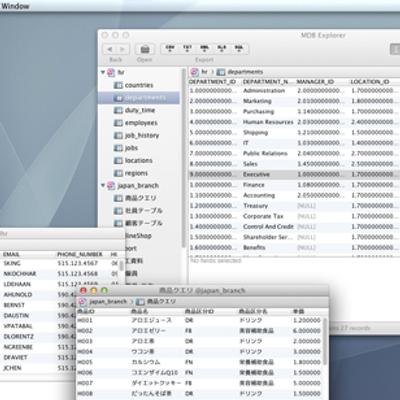Select the Administration department cell

coord(264,91)
